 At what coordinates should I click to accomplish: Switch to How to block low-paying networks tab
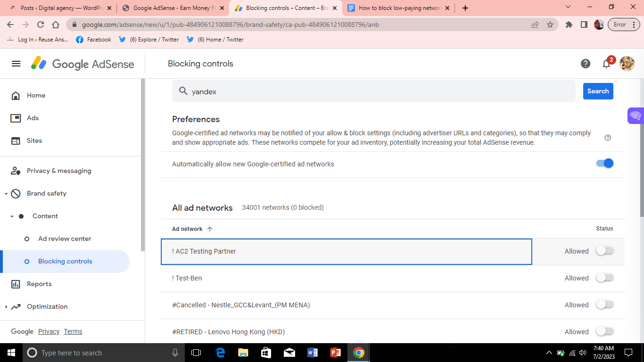coord(398,8)
